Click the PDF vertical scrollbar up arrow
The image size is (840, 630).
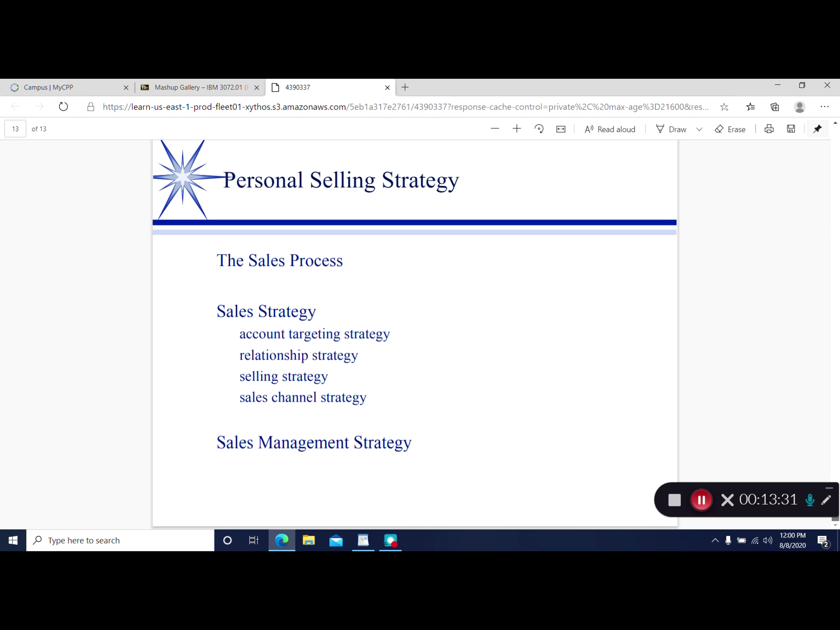coord(835,123)
